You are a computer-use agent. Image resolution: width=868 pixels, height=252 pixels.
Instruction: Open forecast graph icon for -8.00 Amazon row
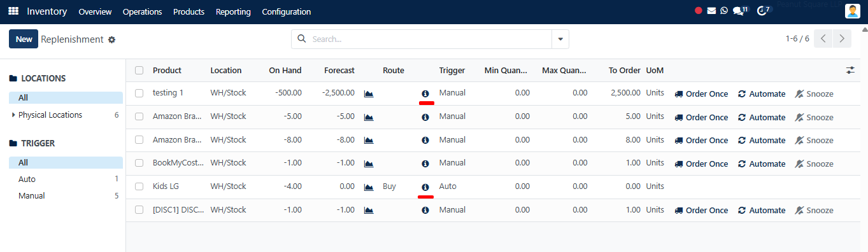[368, 140]
